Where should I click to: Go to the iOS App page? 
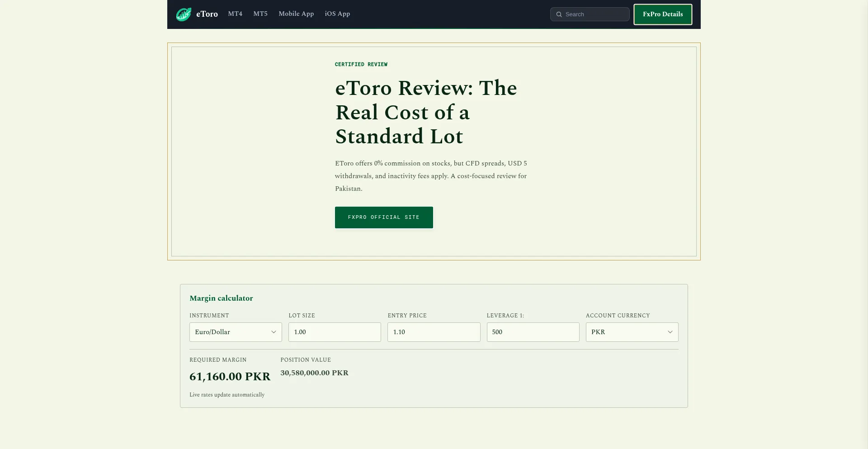(337, 14)
